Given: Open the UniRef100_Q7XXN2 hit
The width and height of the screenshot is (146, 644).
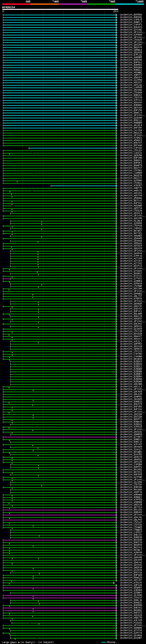Looking at the screenshot, I should 131,30.
